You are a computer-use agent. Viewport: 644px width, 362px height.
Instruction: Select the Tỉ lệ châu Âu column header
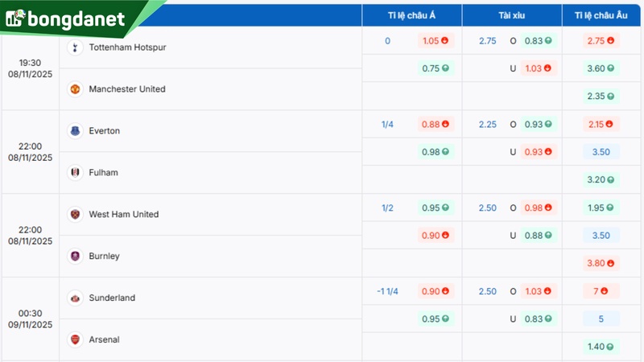(601, 15)
